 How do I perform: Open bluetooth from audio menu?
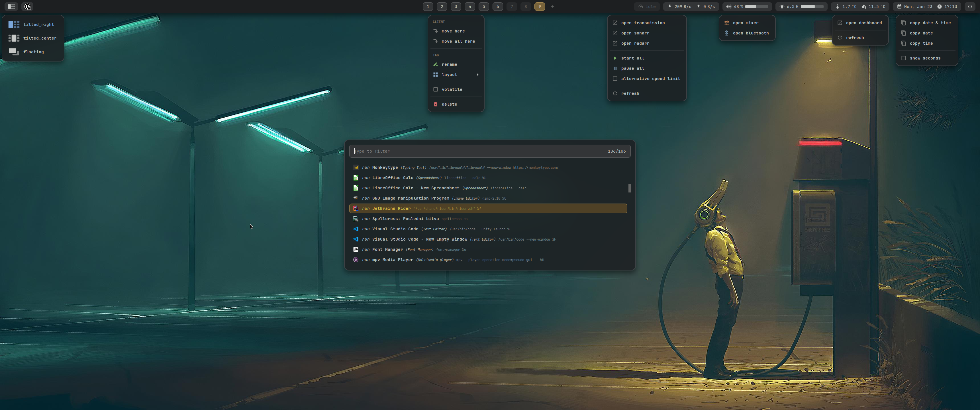[x=747, y=33]
